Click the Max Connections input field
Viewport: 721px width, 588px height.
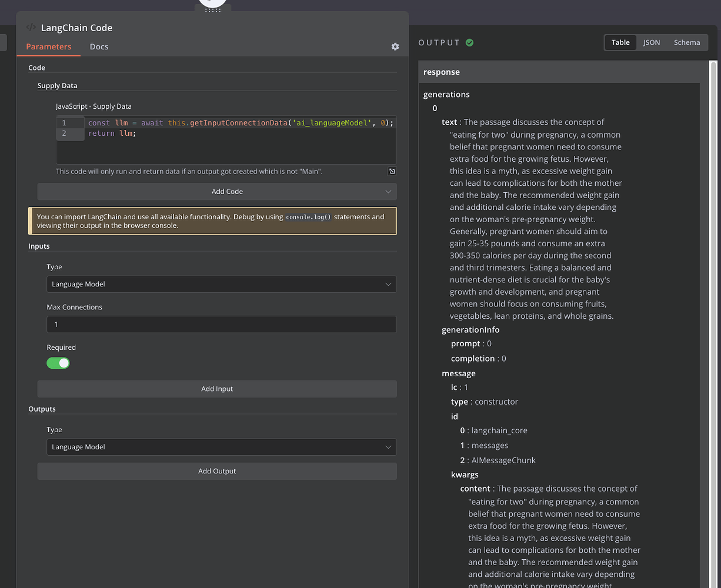pyautogui.click(x=221, y=324)
